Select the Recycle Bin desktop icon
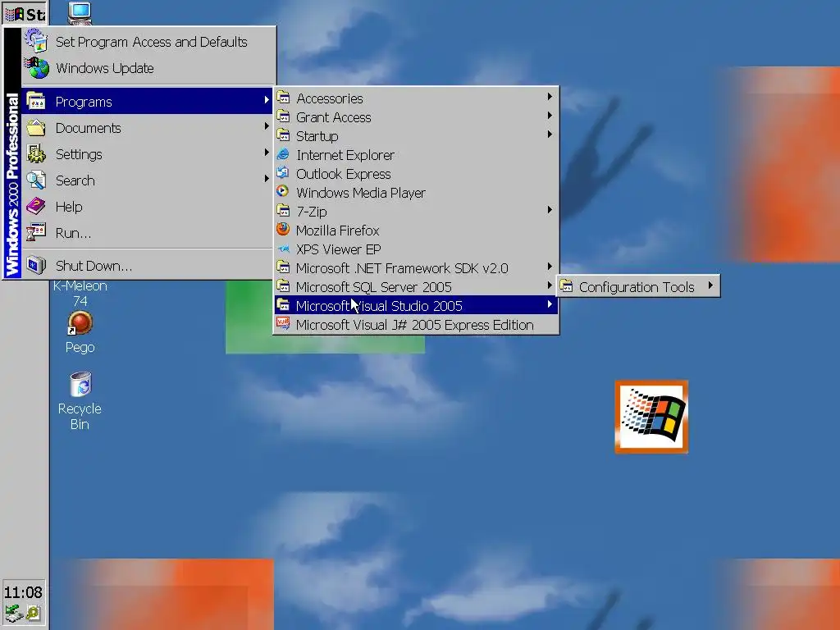840x630 pixels. coord(80,400)
